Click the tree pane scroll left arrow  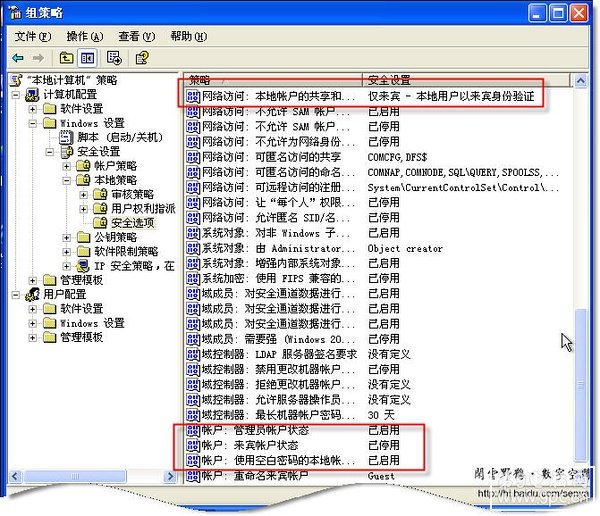pyautogui.click(x=16, y=476)
